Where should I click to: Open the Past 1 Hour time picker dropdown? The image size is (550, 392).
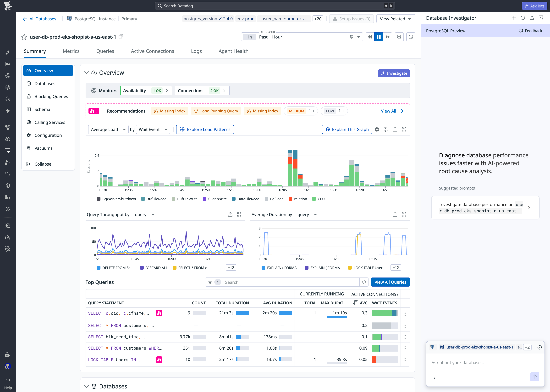[x=359, y=37]
